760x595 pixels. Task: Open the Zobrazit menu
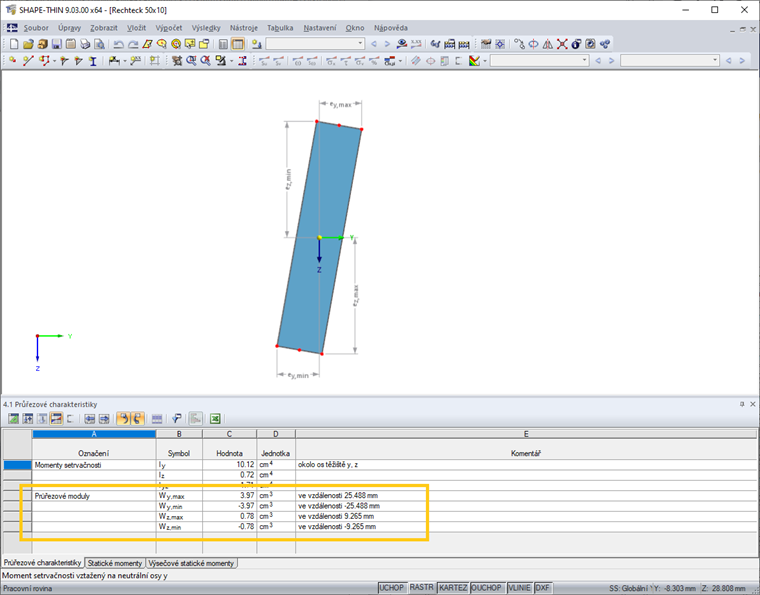(x=104, y=28)
